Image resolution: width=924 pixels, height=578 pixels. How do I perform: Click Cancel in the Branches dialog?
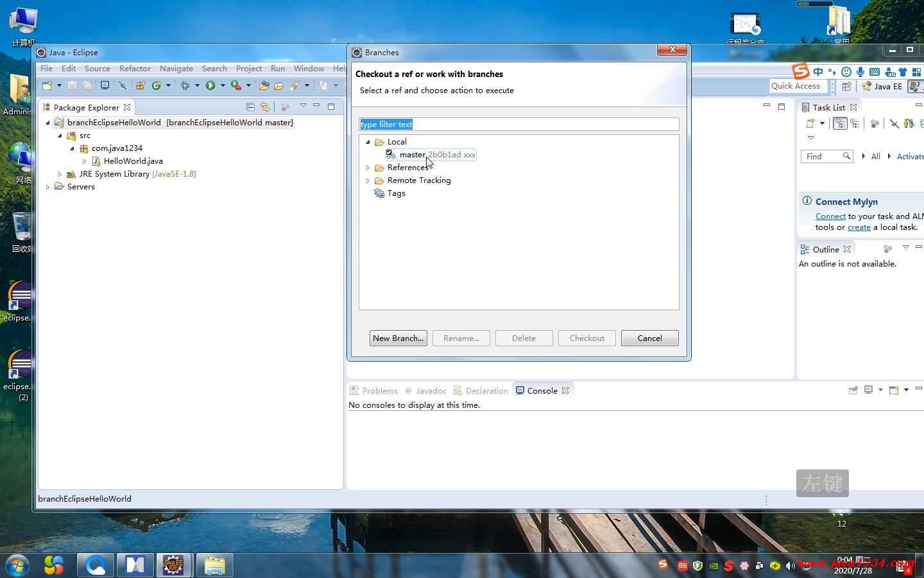[649, 338]
